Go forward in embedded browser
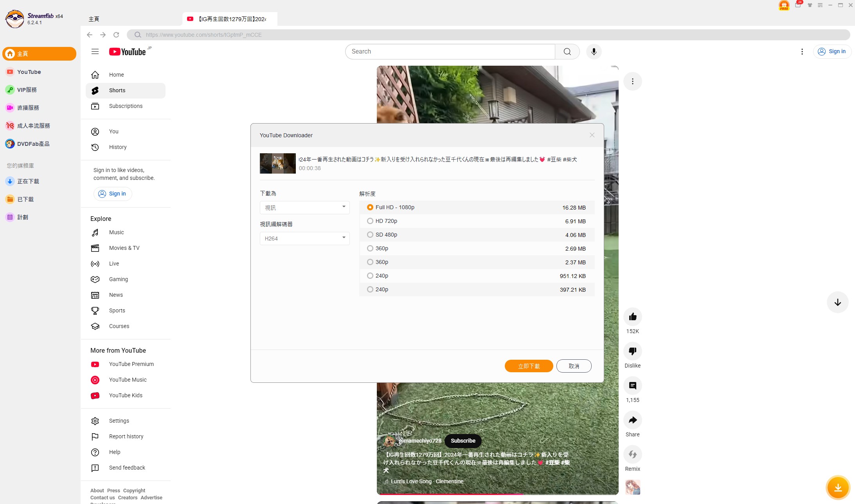Viewport: 855px width, 504px height. tap(103, 35)
